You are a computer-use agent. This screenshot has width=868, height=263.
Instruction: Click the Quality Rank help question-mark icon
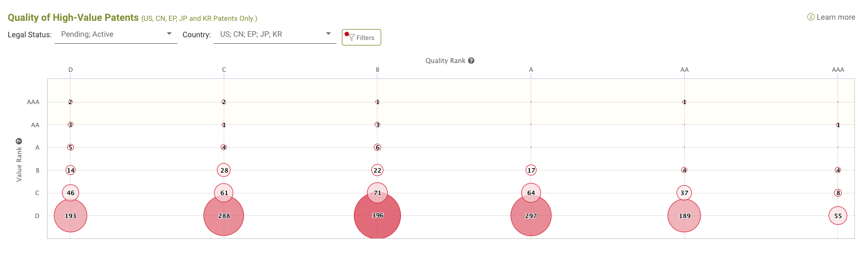[471, 61]
